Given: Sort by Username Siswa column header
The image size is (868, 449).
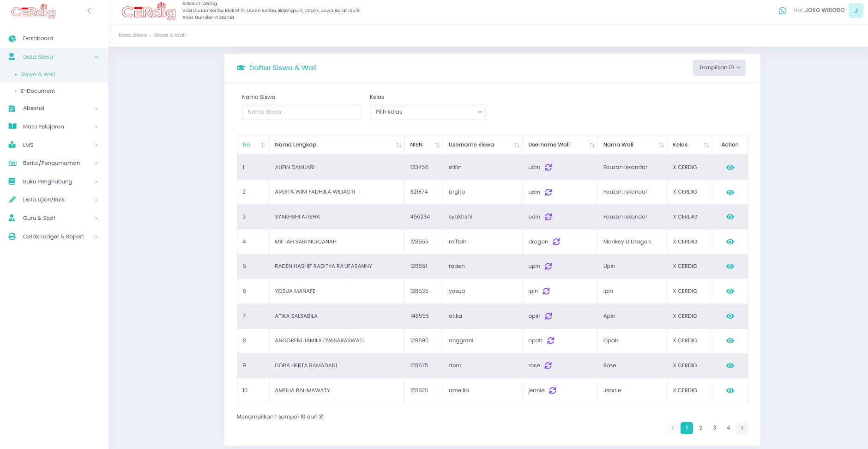Looking at the screenshot, I should 483,145.
